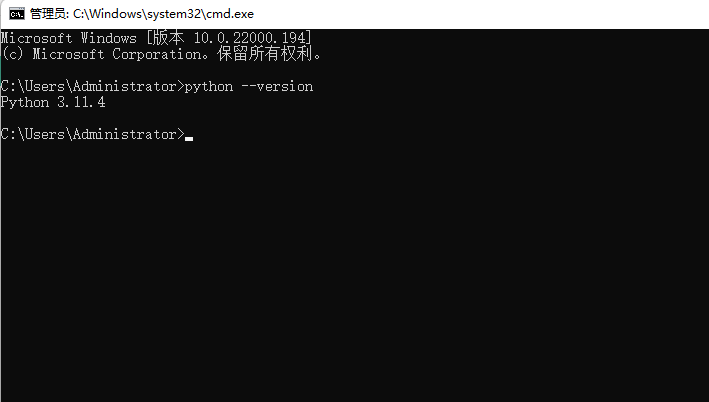709x402 pixels.
Task: Click the 版本 label in the version banner
Action: (x=169, y=38)
